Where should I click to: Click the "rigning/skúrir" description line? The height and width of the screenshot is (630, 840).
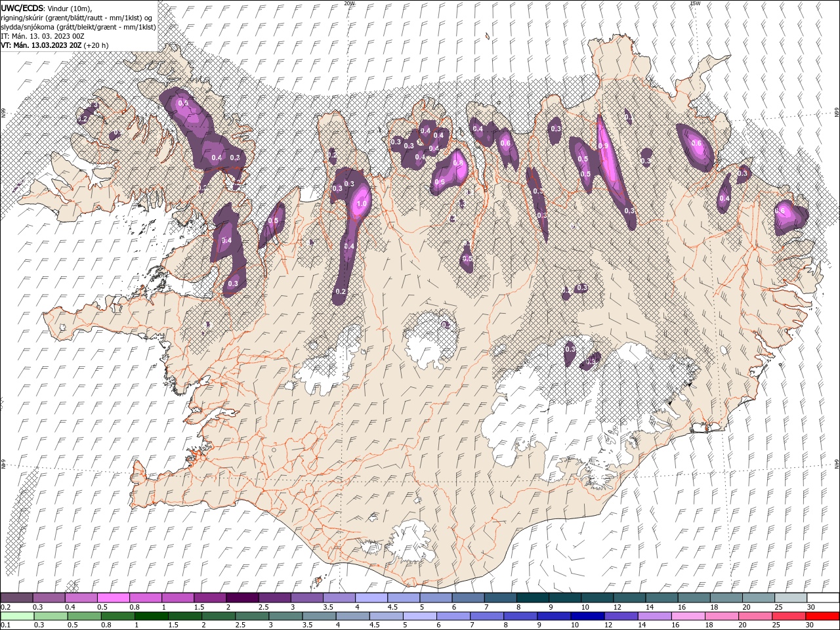tap(77, 18)
